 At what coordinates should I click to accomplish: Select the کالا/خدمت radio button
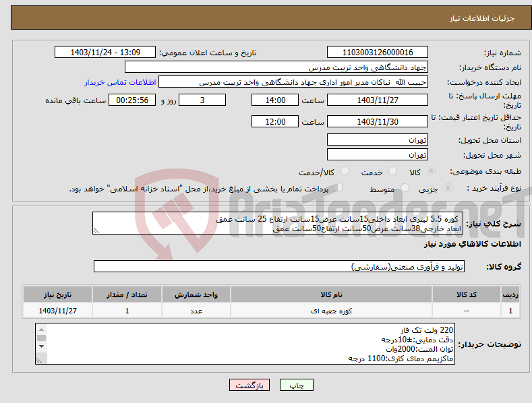click(345, 170)
